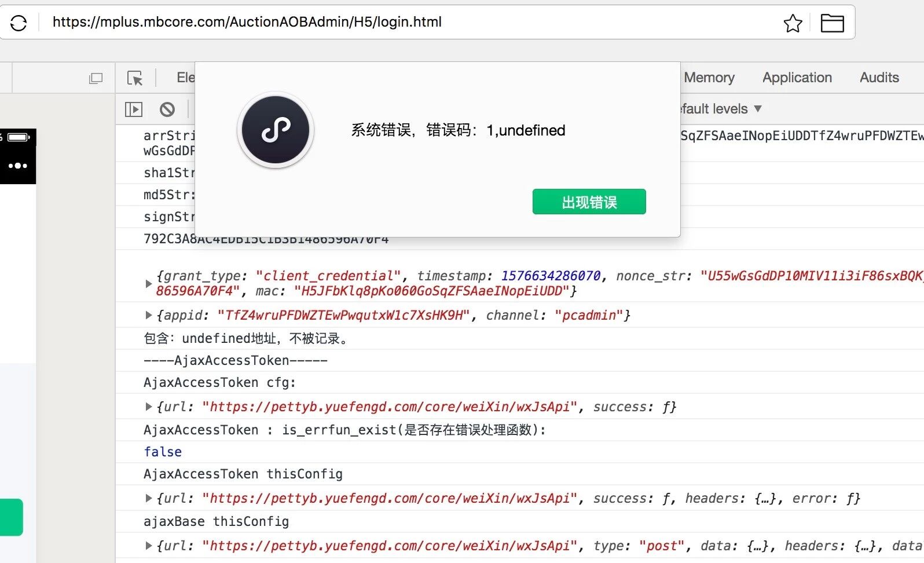The width and height of the screenshot is (924, 563).
Task: Select the sha1Str log line
Action: (x=170, y=173)
